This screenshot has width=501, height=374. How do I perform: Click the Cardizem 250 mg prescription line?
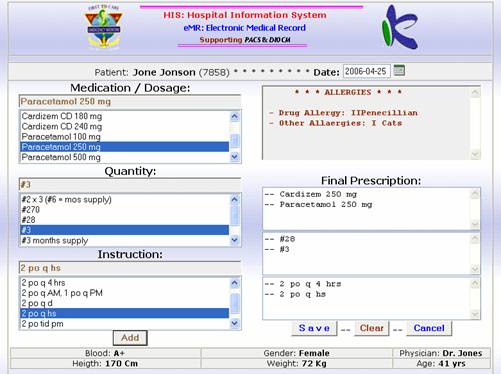pos(311,194)
